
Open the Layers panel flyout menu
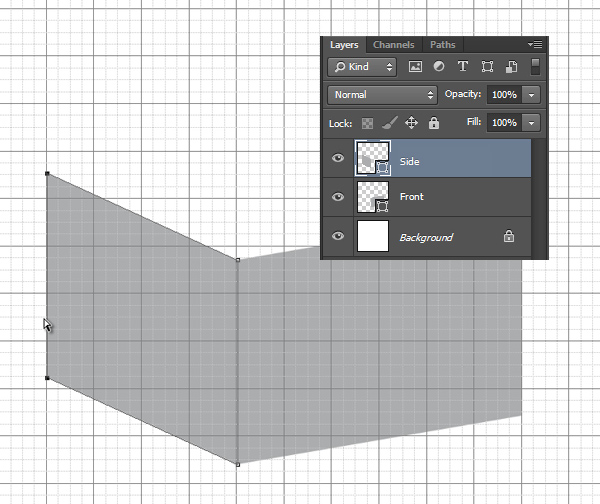(535, 44)
